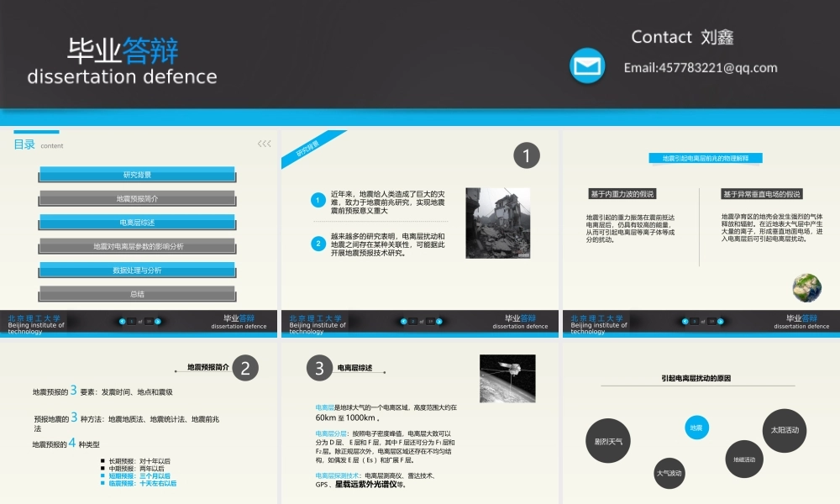Click the 剧烈天气 circle

608,441
